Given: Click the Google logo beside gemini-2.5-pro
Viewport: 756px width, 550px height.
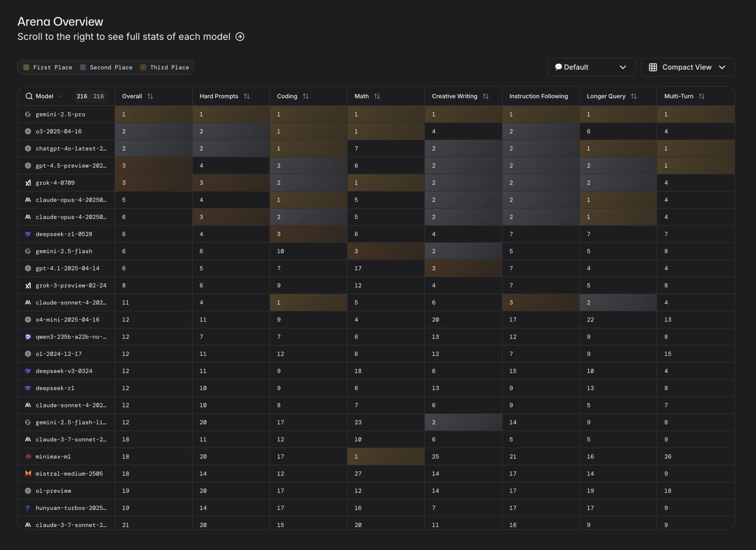Looking at the screenshot, I should 28,114.
